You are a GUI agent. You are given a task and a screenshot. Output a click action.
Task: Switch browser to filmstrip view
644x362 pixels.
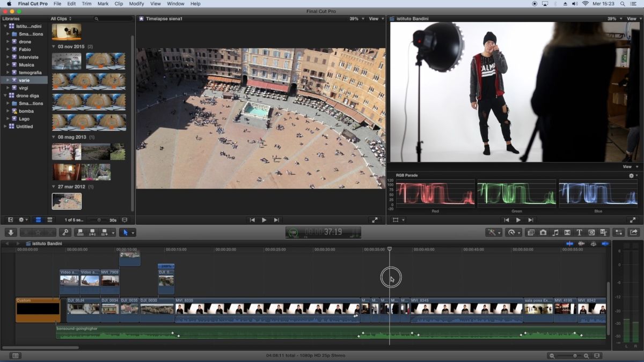(38, 220)
